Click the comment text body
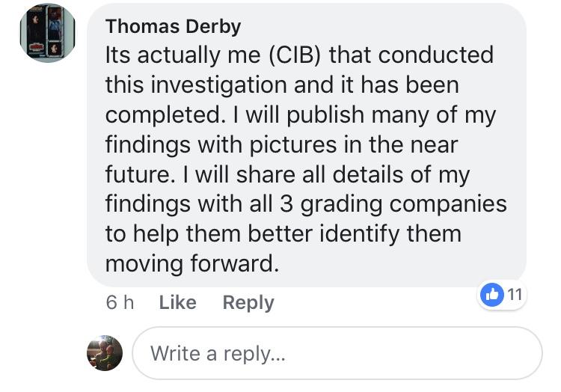Image resolution: width=561 pixels, height=392 pixels. 306,159
